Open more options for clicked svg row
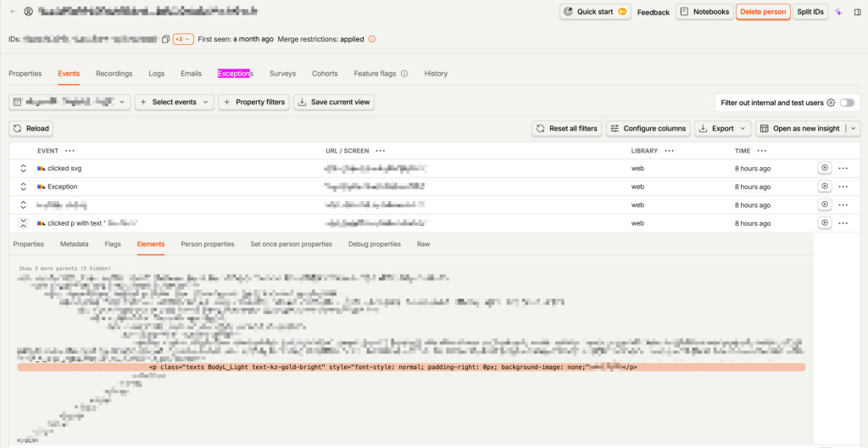Screen dimensions: 868x448 click(843, 168)
